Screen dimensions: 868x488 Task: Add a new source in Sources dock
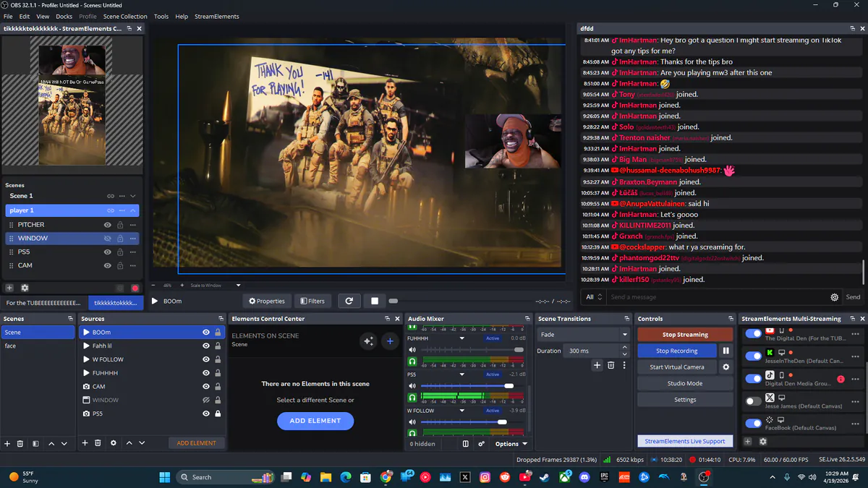point(85,443)
